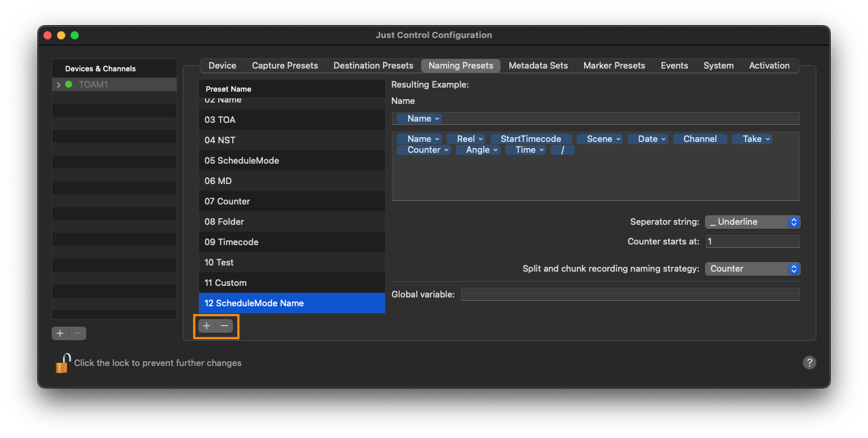Image resolution: width=868 pixels, height=438 pixels.
Task: Remove a device with the minus button under Devices & Channels
Action: click(x=78, y=333)
